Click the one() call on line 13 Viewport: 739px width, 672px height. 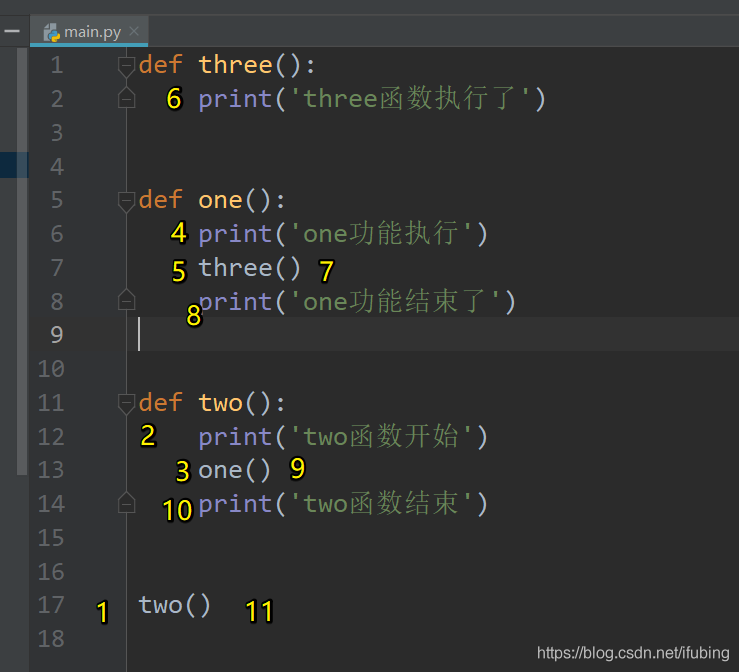click(235, 470)
